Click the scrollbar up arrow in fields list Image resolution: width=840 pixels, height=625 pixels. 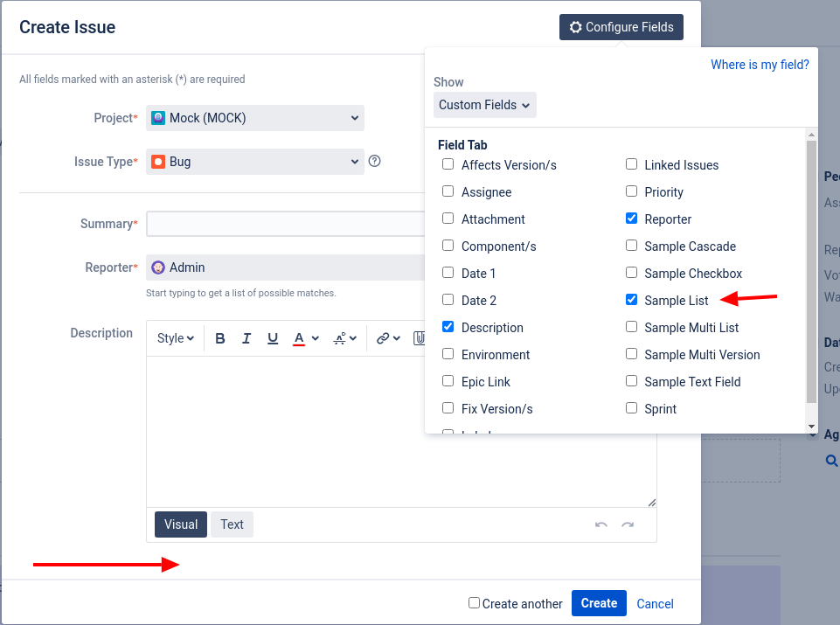click(811, 135)
